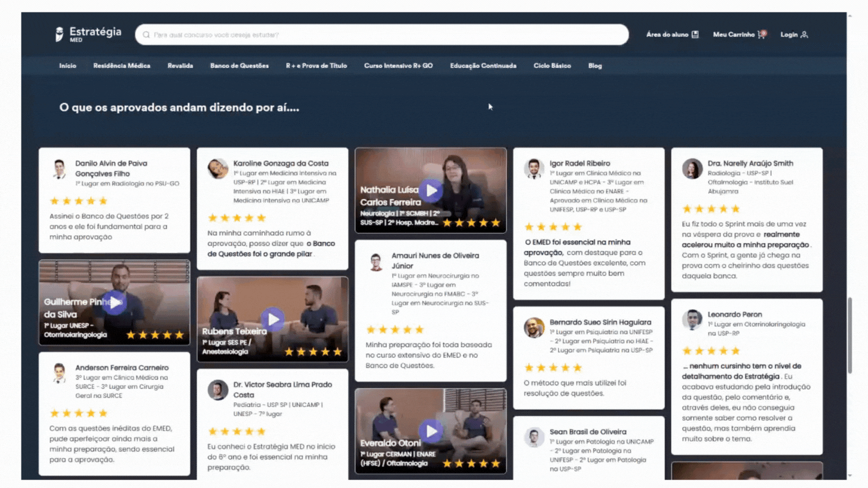The image size is (868, 488).
Task: Open the Residência Médica menu
Action: (x=121, y=66)
